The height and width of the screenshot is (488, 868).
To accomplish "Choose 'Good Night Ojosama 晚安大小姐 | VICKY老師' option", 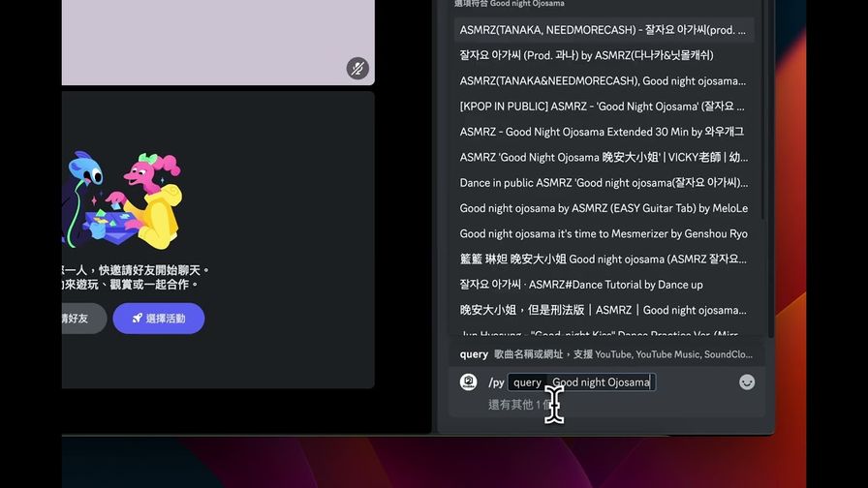I will click(x=604, y=157).
